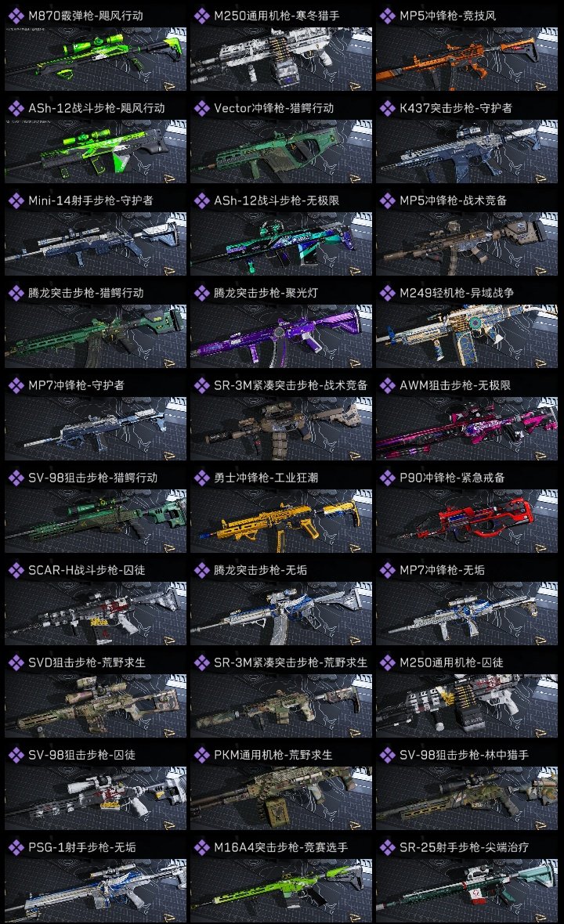Click the purple icon beside 勇士冲锋枪-工业狂潮

point(201,478)
